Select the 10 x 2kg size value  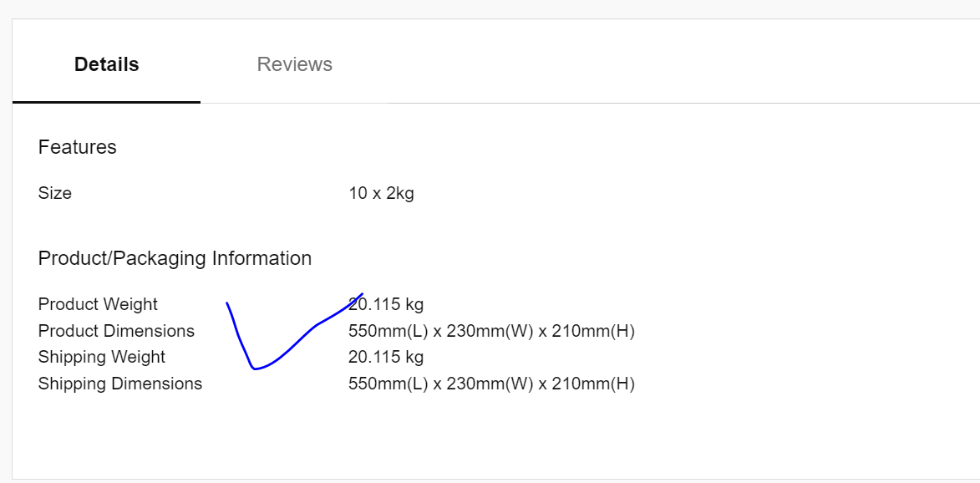(x=381, y=193)
